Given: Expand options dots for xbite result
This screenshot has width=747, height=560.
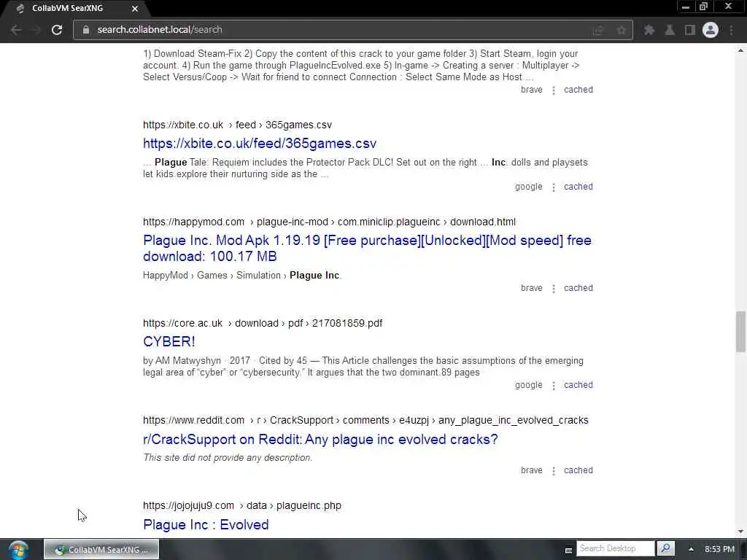Looking at the screenshot, I should [554, 187].
